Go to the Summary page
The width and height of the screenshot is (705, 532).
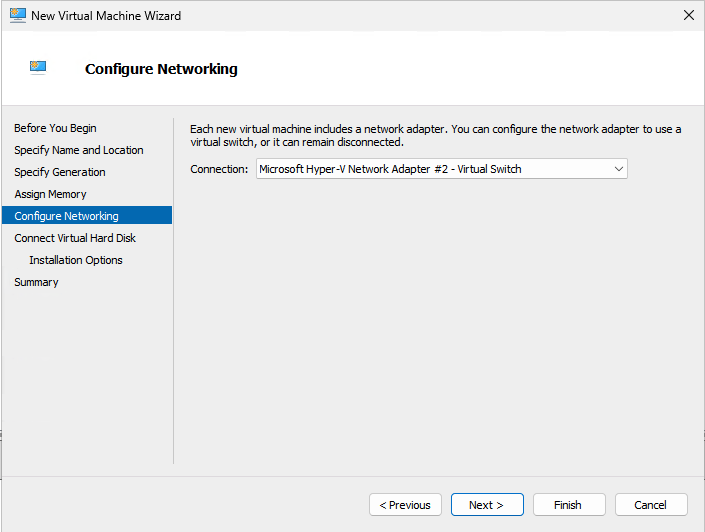pos(36,282)
